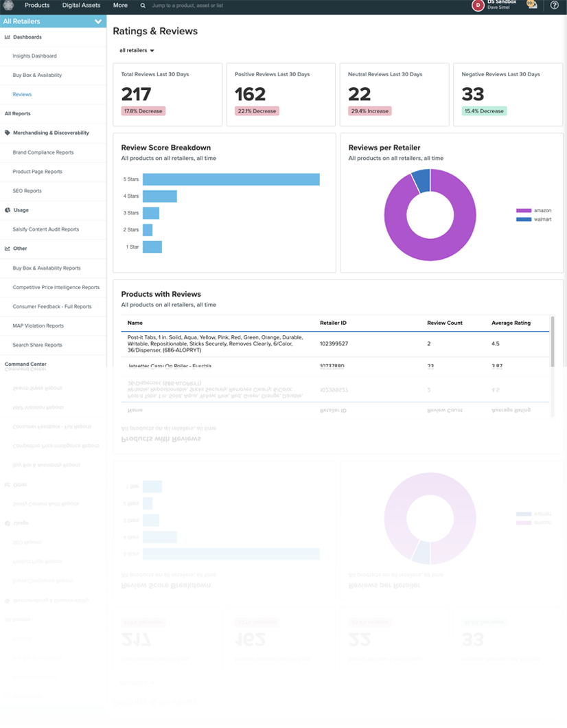The height and width of the screenshot is (728, 567).
Task: Click the search magnifying glass icon
Action: coord(141,5)
